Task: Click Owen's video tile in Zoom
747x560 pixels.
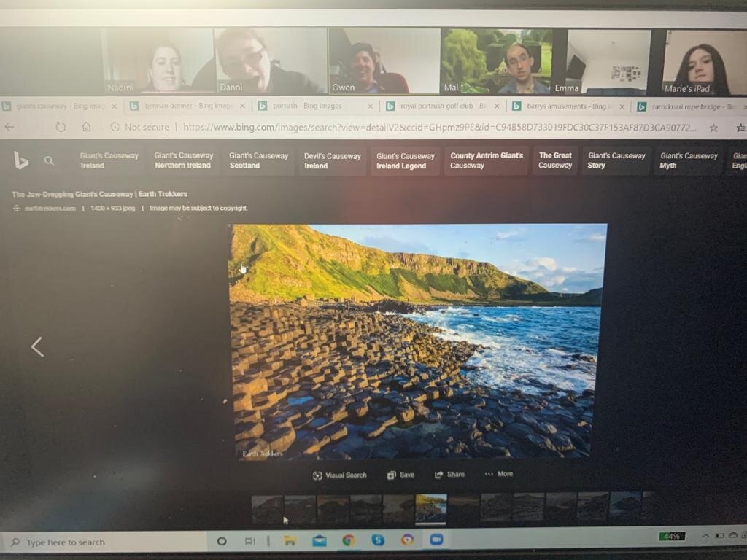Action: click(x=384, y=61)
